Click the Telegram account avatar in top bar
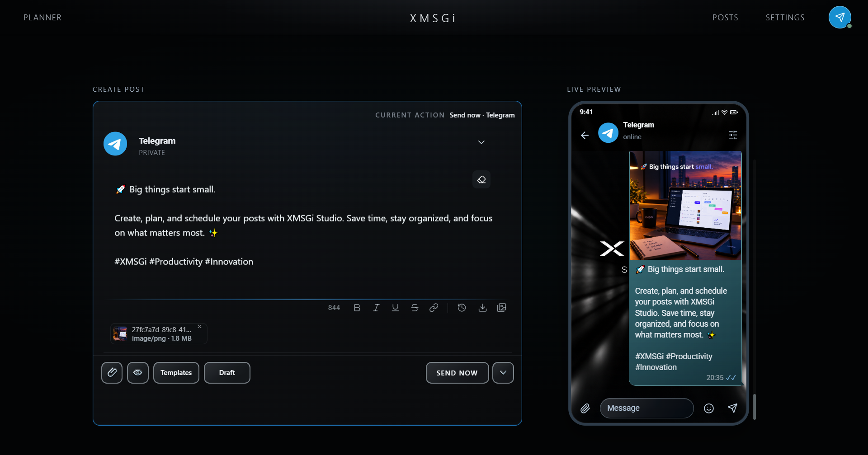The width and height of the screenshot is (868, 455). [840, 17]
